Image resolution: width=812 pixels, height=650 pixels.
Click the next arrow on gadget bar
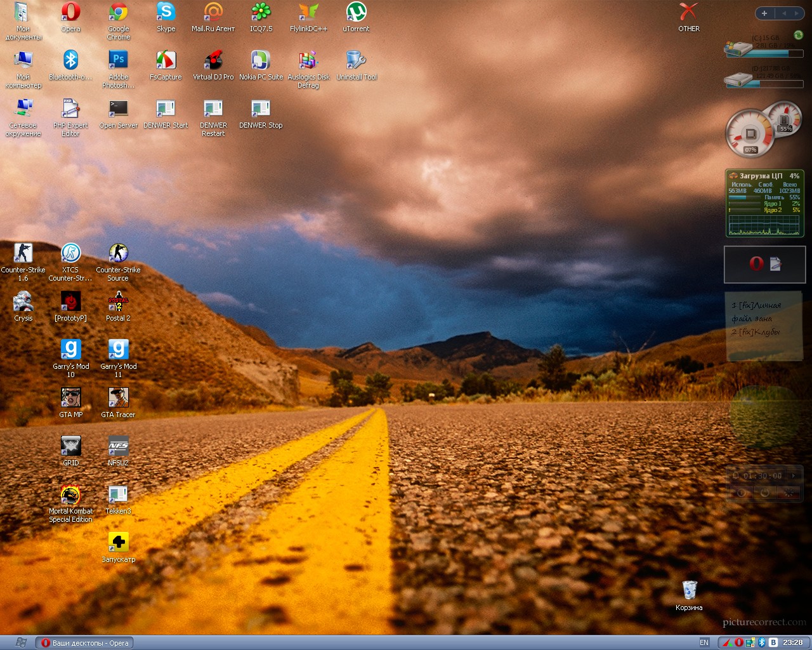pos(796,13)
